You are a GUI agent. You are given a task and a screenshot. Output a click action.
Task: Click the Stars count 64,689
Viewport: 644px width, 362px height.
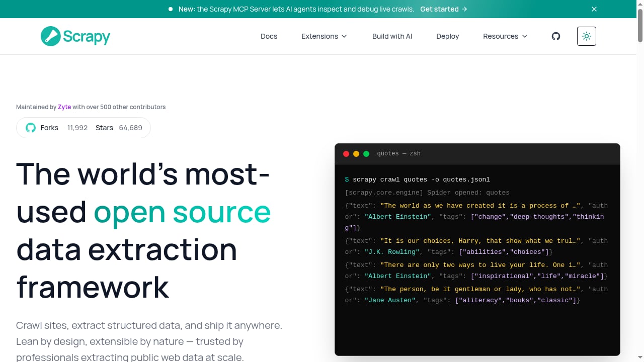(x=131, y=128)
